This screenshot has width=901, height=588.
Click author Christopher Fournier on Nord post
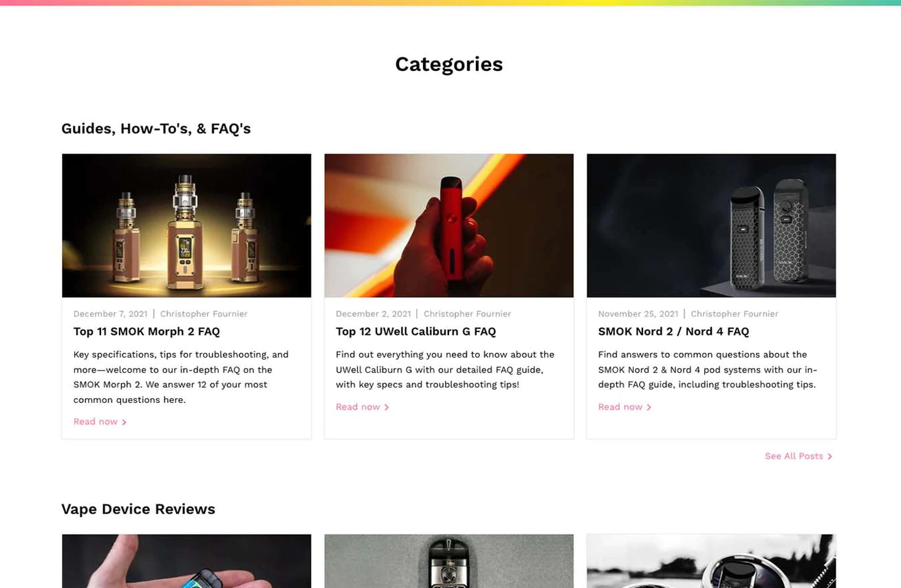(735, 314)
